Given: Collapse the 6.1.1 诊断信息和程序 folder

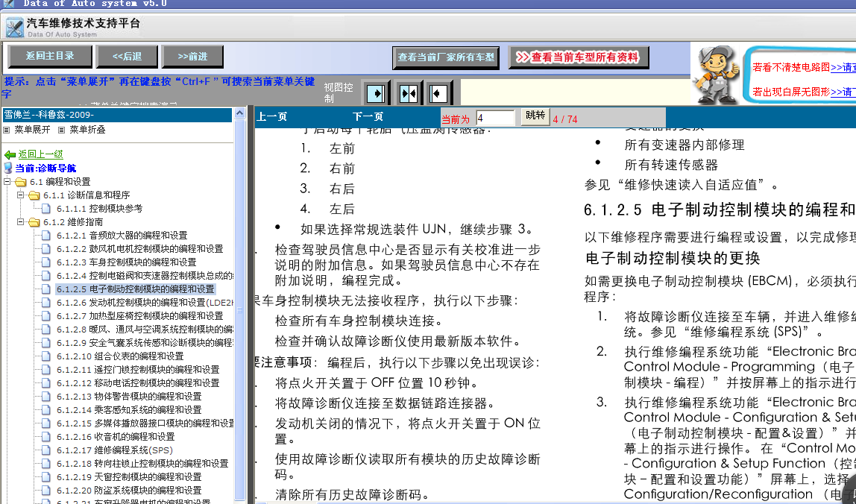Looking at the screenshot, I should point(21,195).
